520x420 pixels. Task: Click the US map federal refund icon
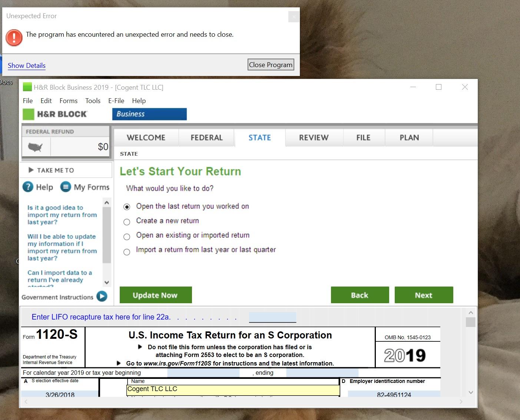(x=35, y=147)
